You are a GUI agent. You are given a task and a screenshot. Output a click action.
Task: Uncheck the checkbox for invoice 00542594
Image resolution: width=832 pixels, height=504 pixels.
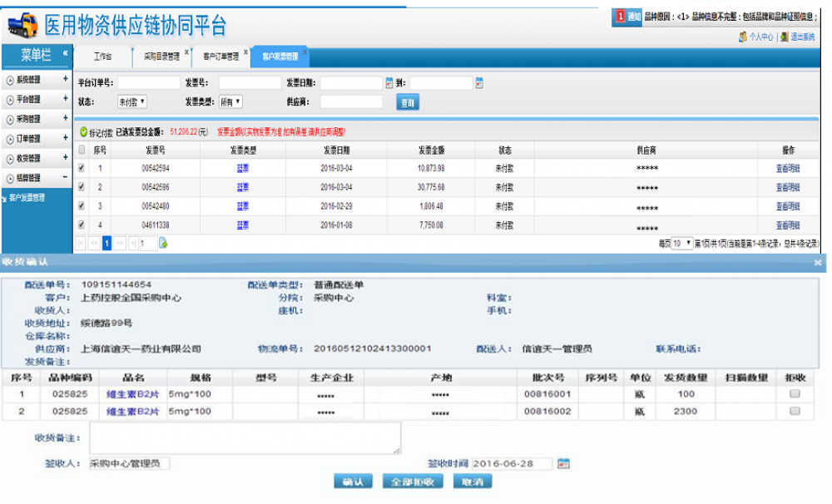[82, 168]
